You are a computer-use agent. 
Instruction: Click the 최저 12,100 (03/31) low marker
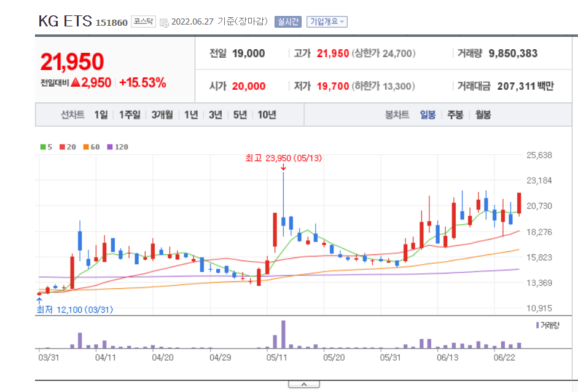[x=74, y=310]
